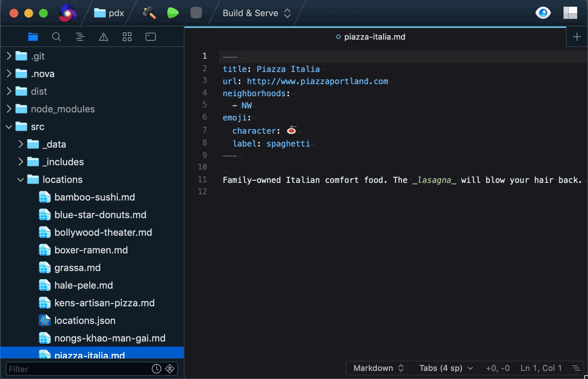Open the Tabs (4 sp) indentation menu
588x379 pixels.
(x=446, y=368)
